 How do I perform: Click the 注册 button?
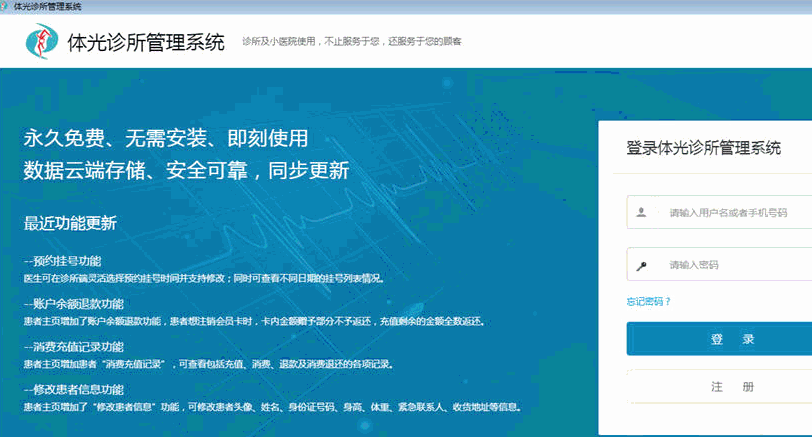coord(719,387)
